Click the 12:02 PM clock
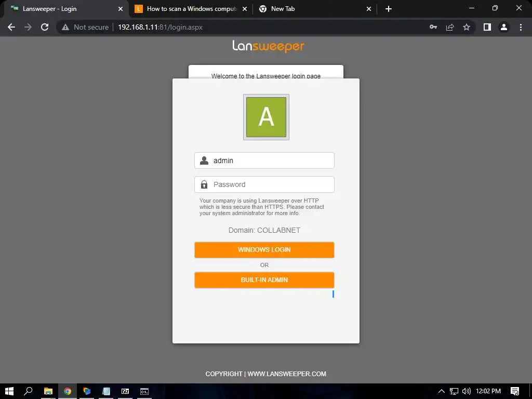The width and height of the screenshot is (532, 399). point(488,391)
